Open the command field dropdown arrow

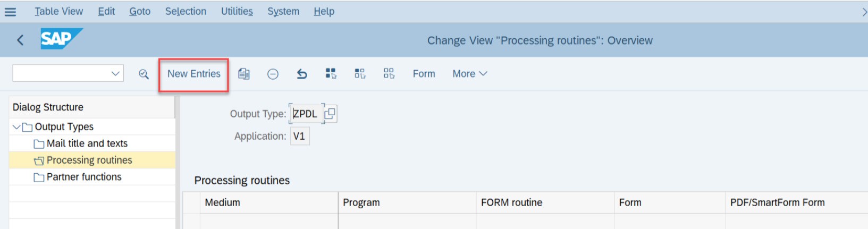115,73
